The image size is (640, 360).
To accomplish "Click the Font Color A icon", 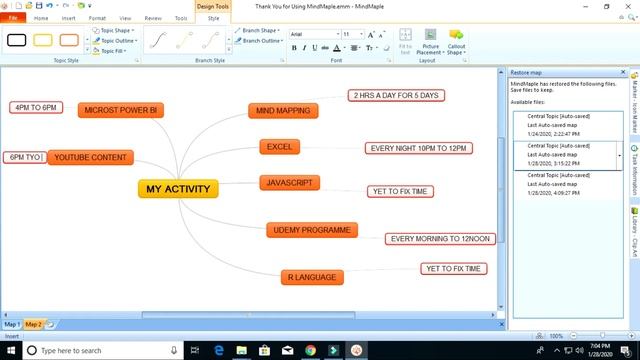I will coord(337,48).
